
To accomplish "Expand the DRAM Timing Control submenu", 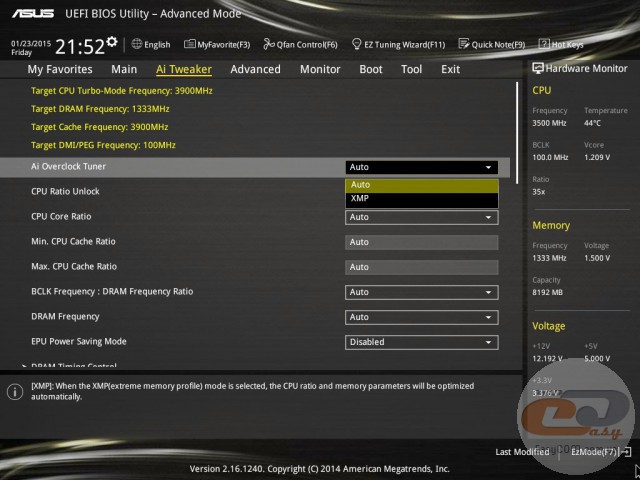I will pos(73,365).
